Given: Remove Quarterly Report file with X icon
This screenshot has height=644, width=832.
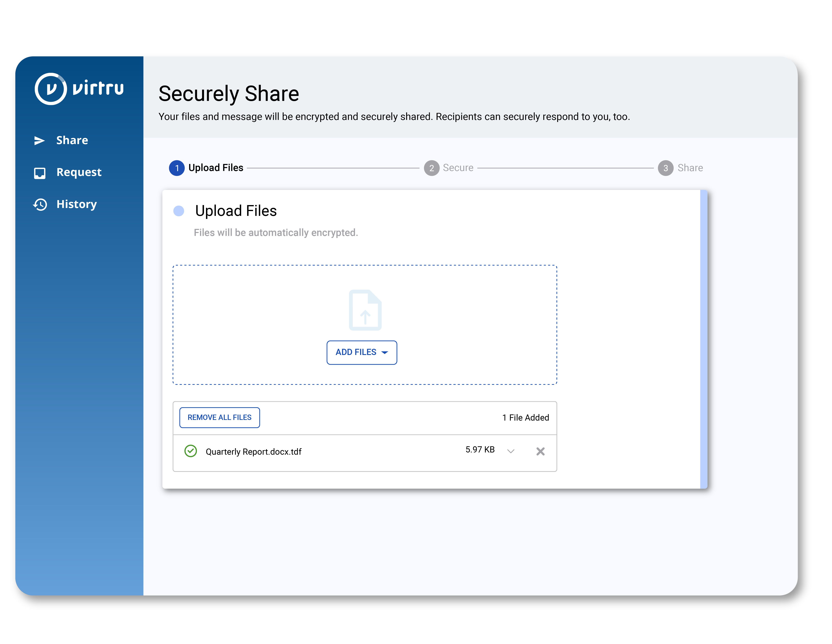Looking at the screenshot, I should point(540,452).
